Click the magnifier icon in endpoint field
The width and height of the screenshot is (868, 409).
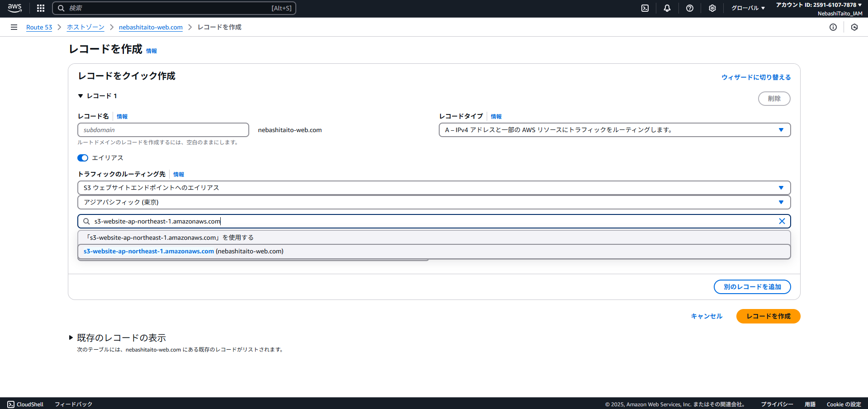pyautogui.click(x=86, y=221)
